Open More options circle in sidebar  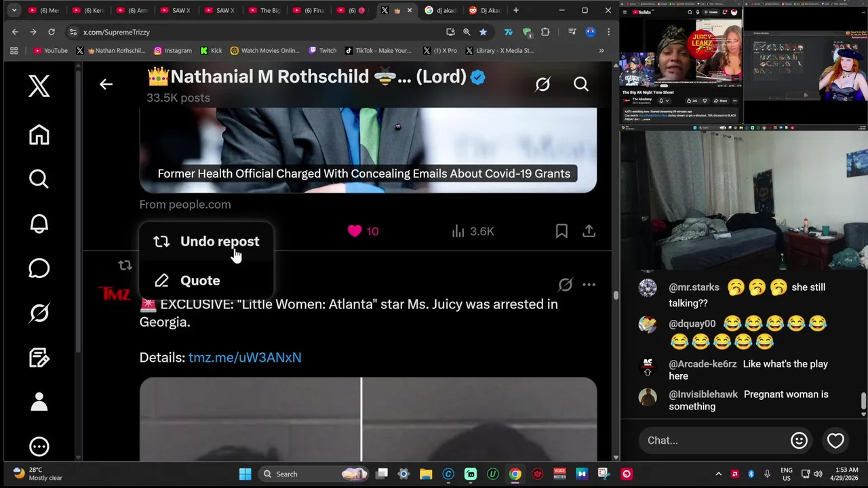pos(39,447)
